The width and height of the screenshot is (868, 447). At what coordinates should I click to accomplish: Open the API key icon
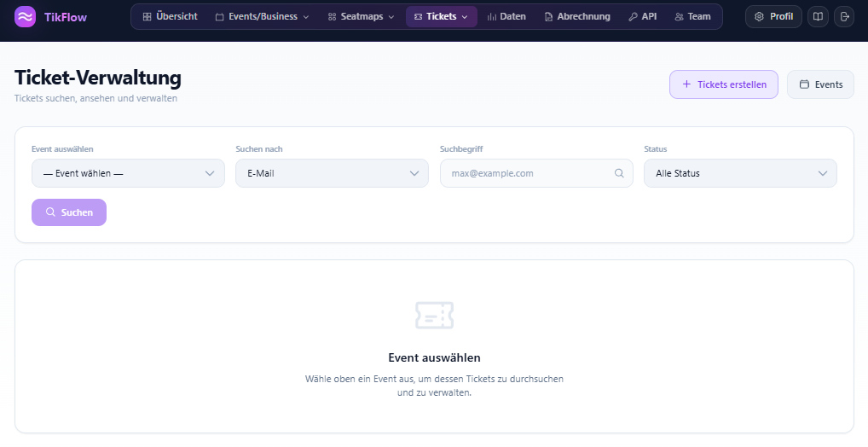pos(633,17)
